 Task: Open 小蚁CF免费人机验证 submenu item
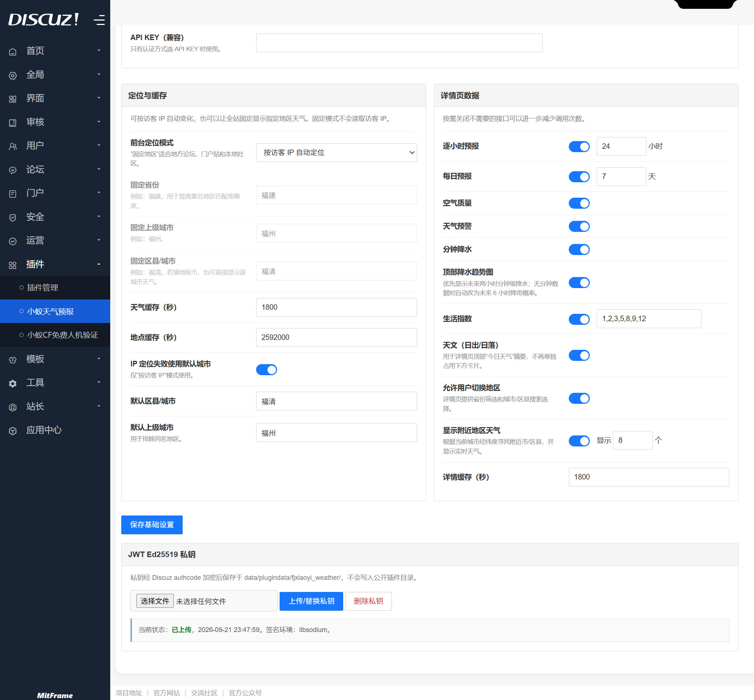pos(55,335)
